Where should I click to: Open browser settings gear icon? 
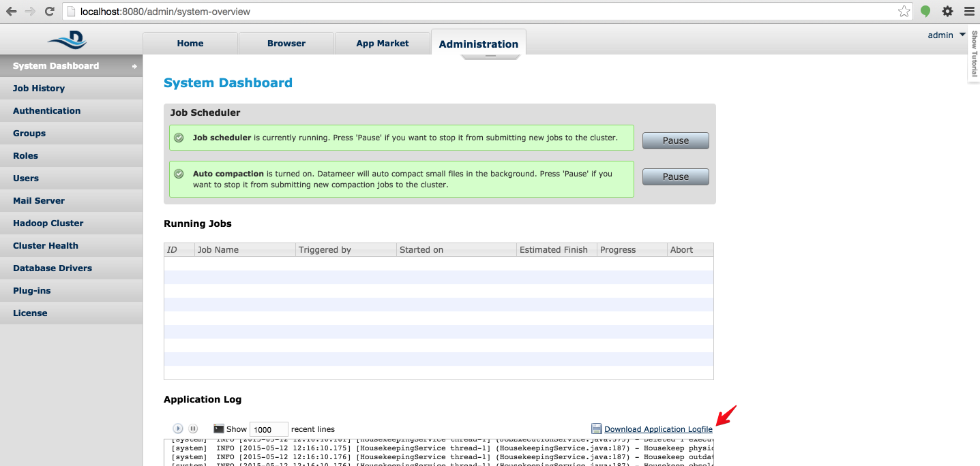(947, 12)
